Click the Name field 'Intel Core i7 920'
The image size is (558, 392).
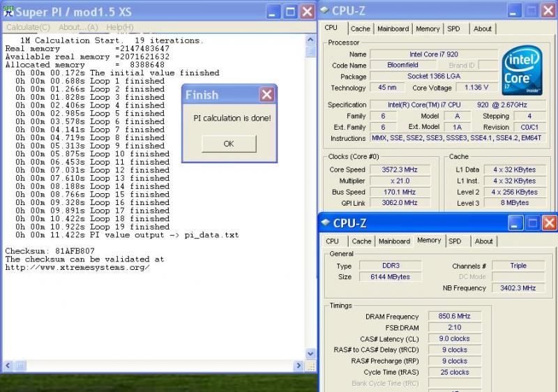point(434,54)
